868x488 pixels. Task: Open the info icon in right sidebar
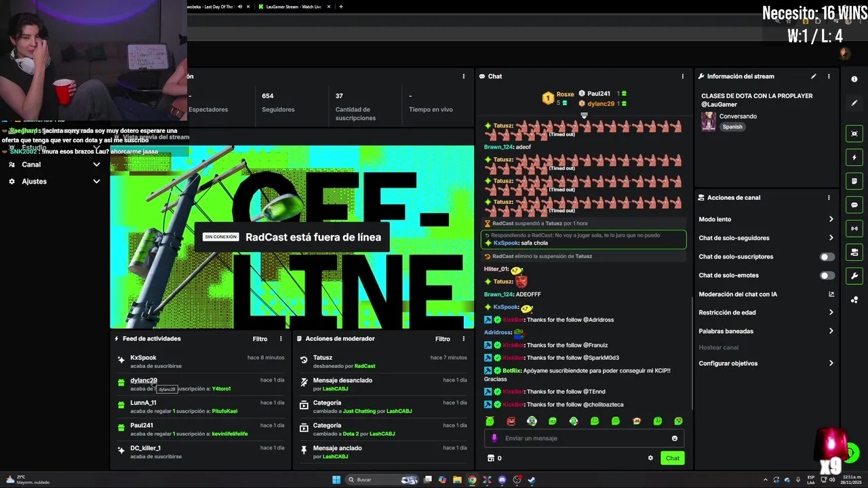pyautogui.click(x=854, y=79)
